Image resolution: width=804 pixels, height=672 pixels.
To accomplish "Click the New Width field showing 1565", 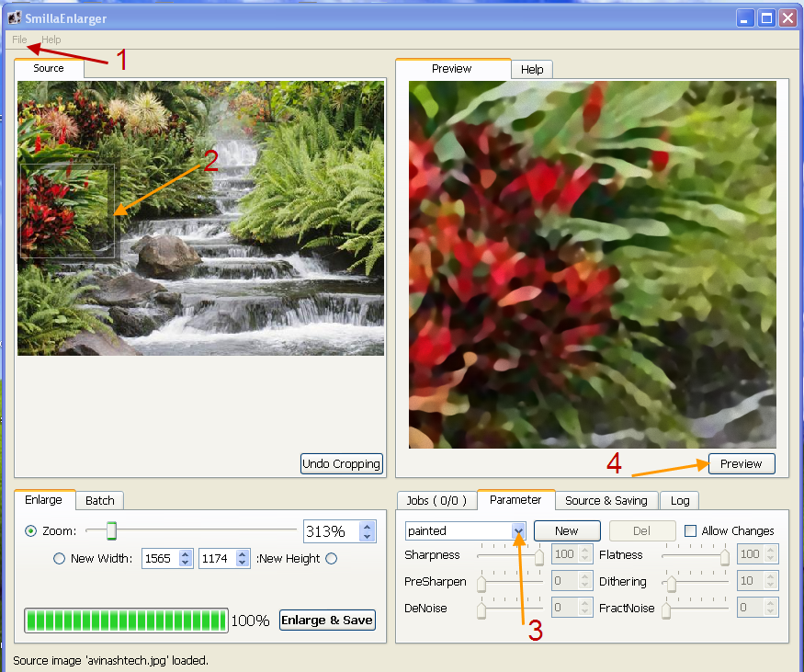I will [x=160, y=559].
